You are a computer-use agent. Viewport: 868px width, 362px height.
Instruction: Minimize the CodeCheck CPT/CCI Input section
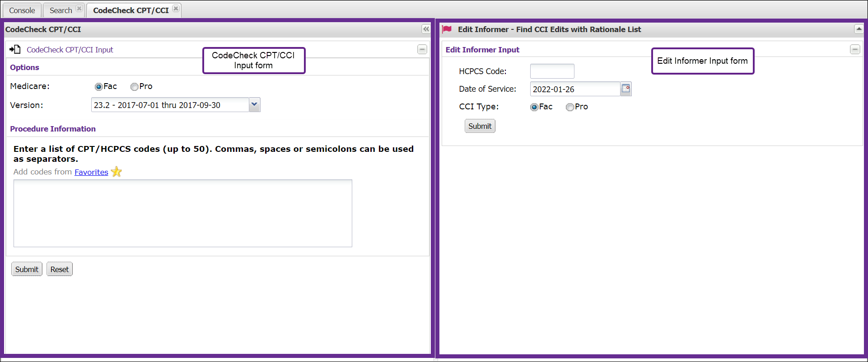422,50
